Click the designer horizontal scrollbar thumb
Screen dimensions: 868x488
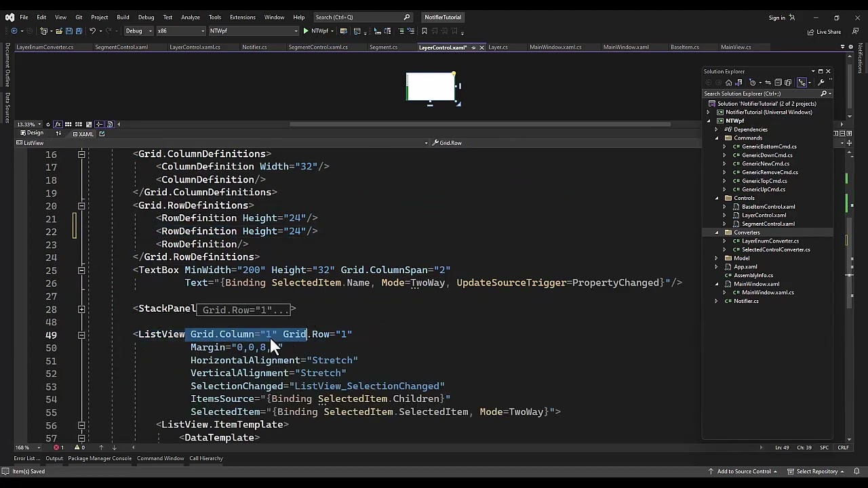[x=480, y=124]
